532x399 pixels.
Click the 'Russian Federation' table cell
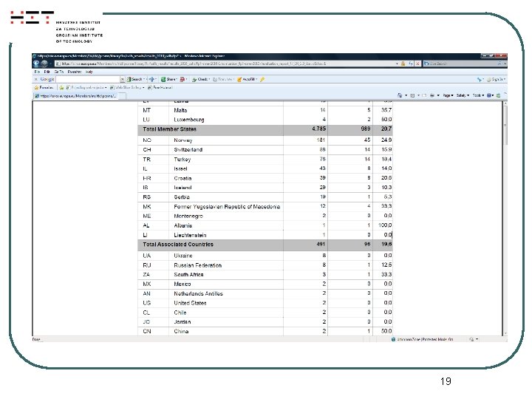coord(197,265)
